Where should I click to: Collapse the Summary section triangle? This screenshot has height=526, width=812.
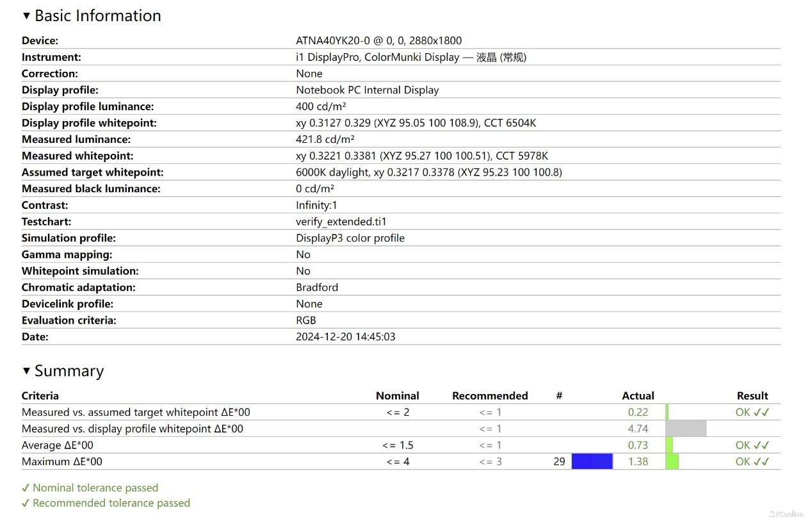click(26, 371)
